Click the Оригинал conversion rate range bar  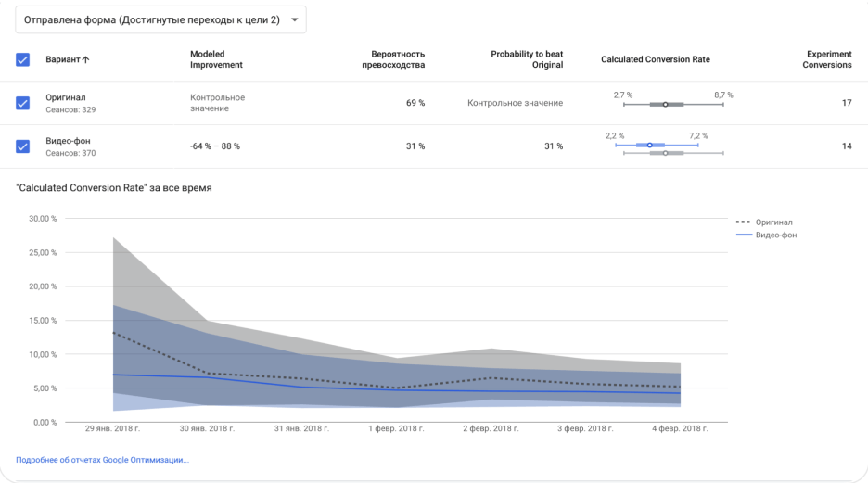(x=667, y=105)
